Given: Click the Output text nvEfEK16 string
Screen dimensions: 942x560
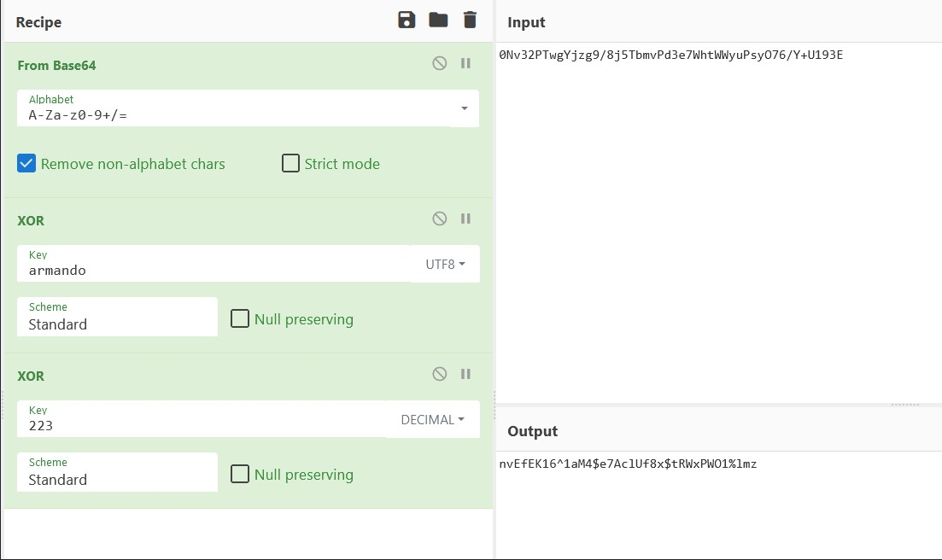Looking at the screenshot, I should click(x=628, y=464).
